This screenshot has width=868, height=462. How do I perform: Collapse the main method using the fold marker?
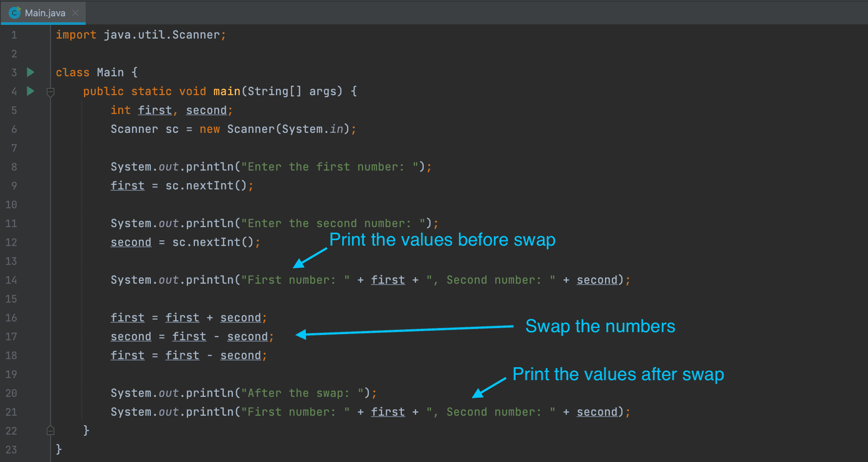pyautogui.click(x=50, y=91)
